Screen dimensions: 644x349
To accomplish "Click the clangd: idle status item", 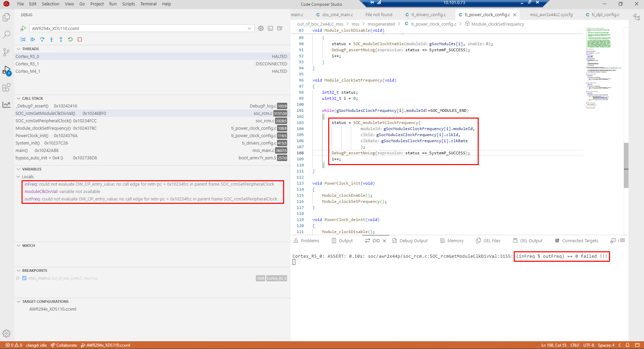I will 36,345.
